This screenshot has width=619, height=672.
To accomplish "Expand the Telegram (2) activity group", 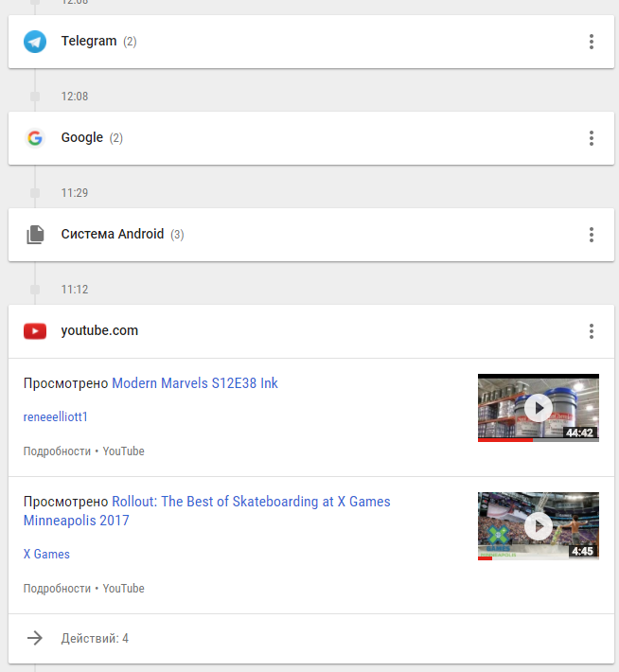I will click(x=311, y=42).
